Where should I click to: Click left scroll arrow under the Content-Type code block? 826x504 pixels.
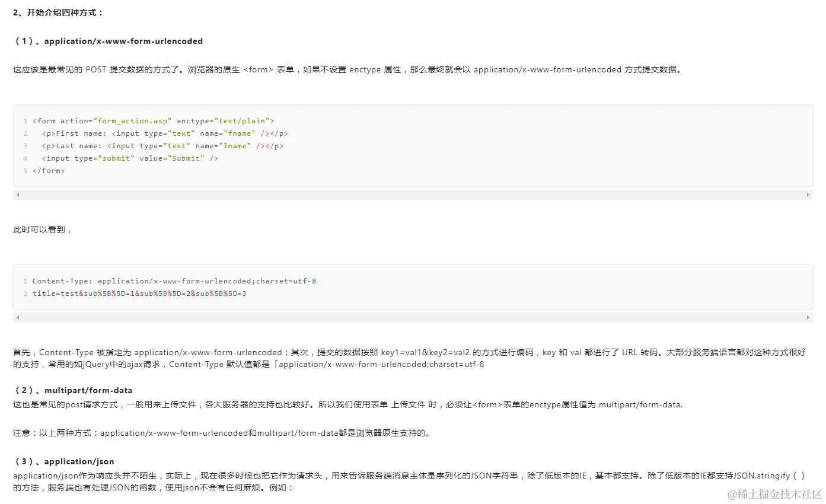pos(18,318)
